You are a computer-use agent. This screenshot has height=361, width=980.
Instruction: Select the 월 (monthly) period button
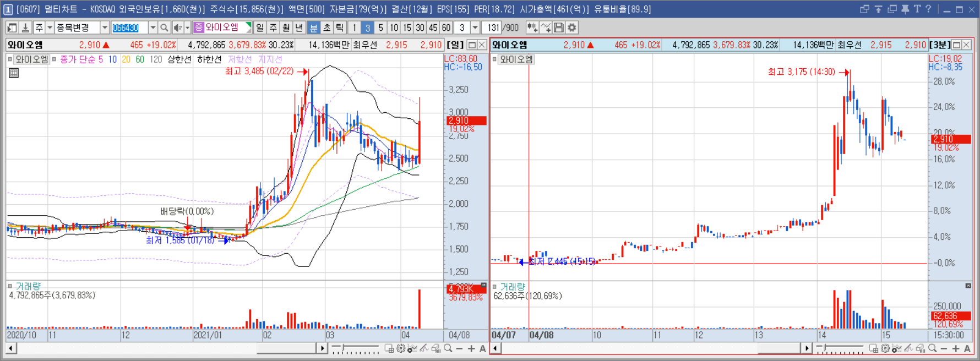pos(286,28)
